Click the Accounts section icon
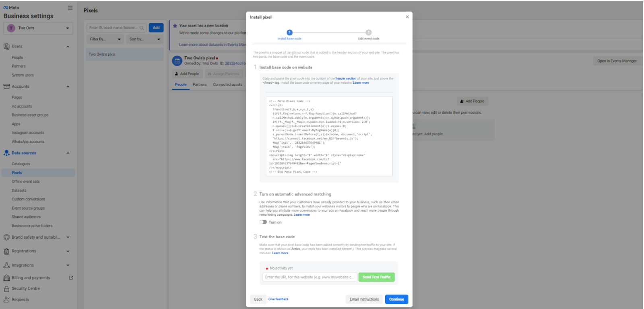This screenshot has height=309, width=644. click(6, 87)
